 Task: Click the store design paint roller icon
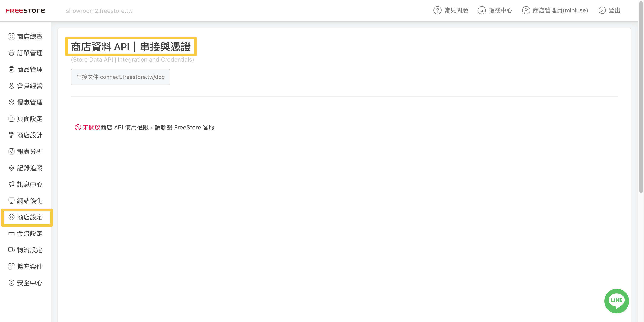click(12, 135)
